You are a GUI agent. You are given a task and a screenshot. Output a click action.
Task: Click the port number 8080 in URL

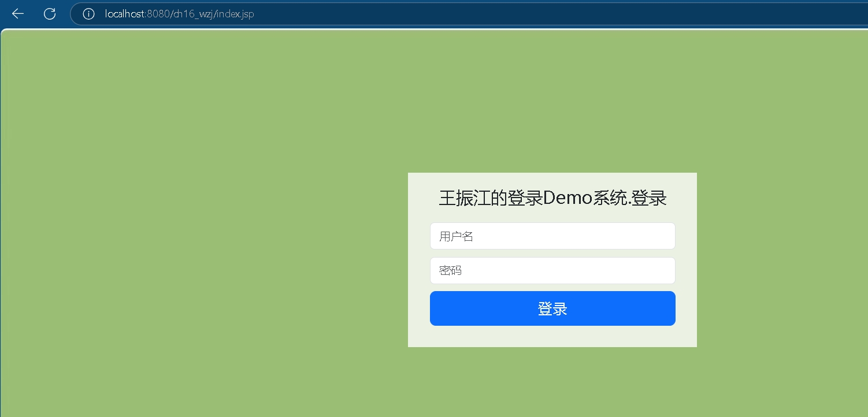(158, 14)
